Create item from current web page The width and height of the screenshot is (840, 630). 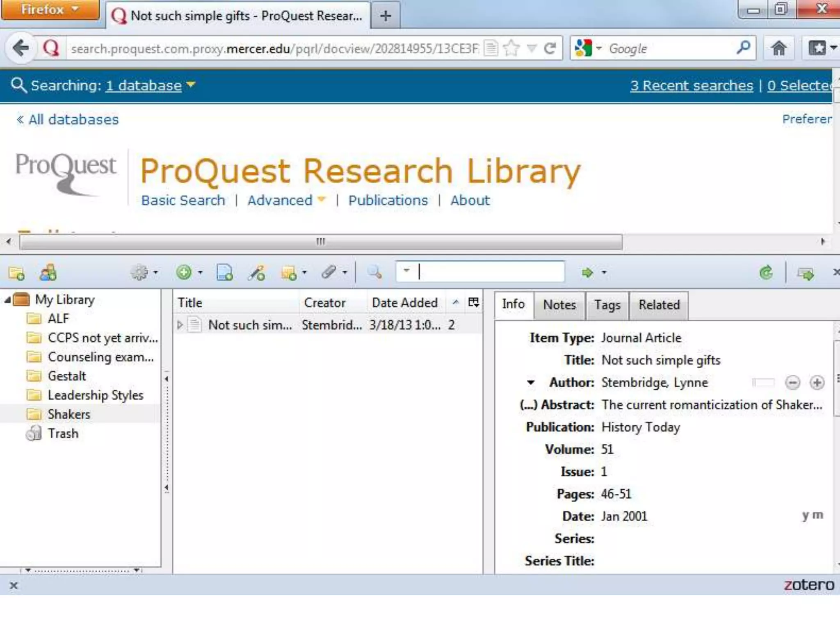point(224,272)
